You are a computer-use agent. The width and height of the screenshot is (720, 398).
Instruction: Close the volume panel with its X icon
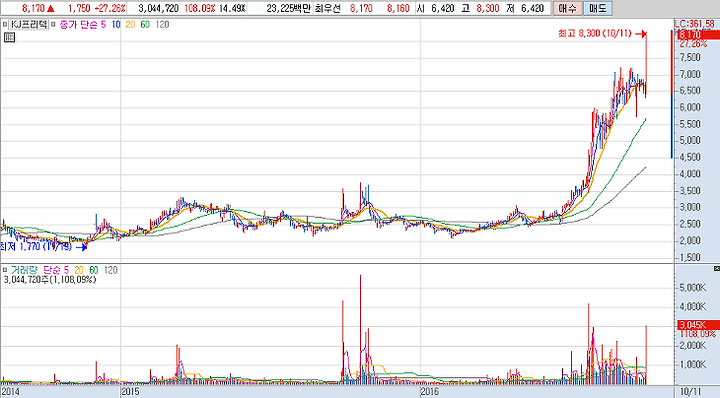point(717,269)
